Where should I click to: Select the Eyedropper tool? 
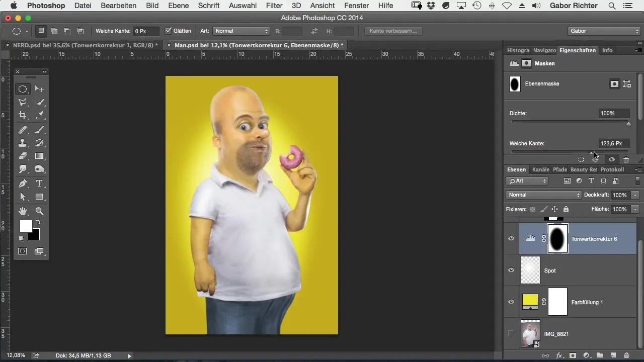point(39,115)
